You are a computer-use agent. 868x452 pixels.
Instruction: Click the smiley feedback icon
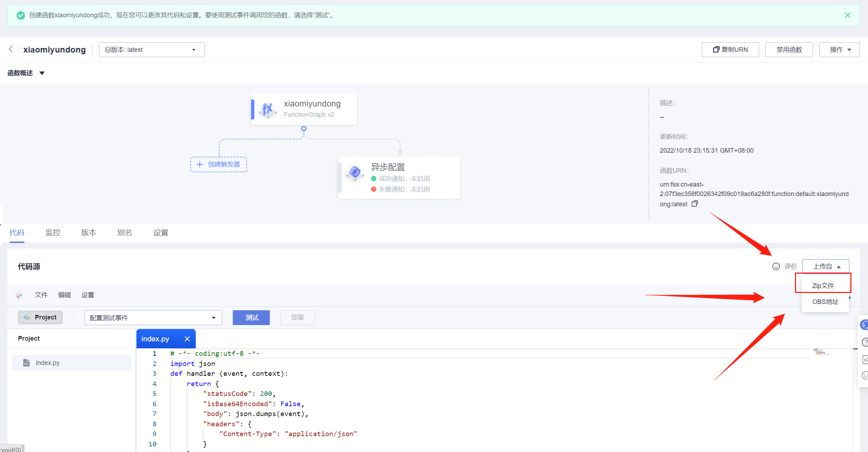pos(776,267)
